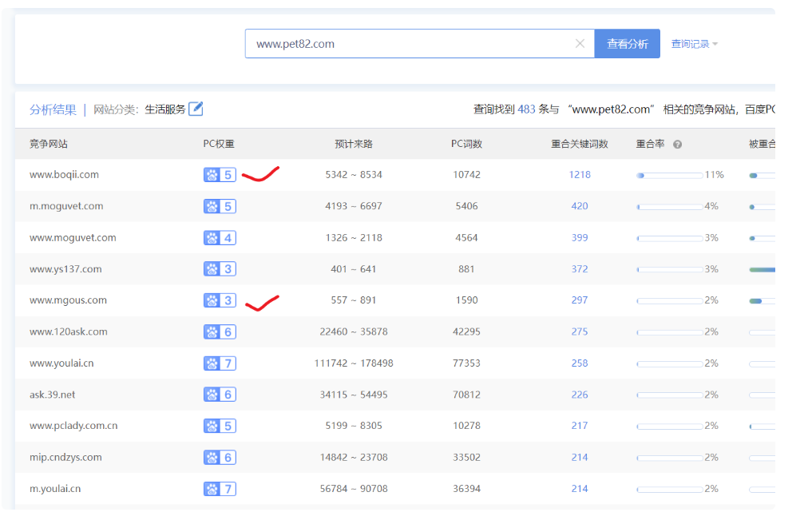Image resolution: width=812 pixels, height=516 pixels.
Task: Select competitor www.120ask.com
Action: (69, 331)
